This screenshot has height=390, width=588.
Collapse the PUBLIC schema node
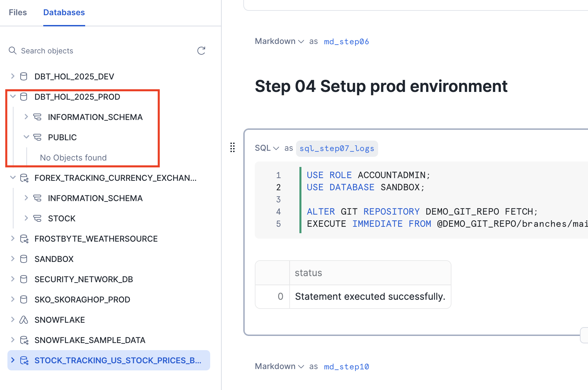26,137
